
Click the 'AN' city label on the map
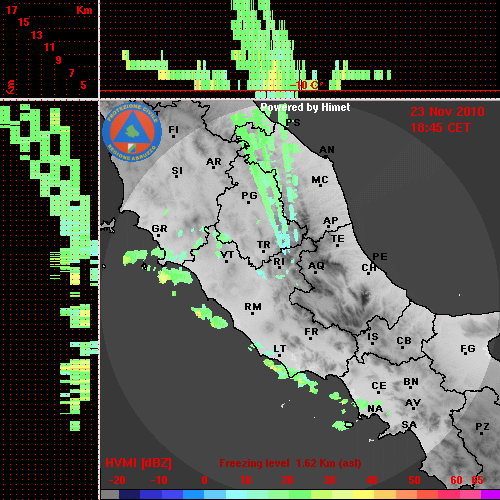(327, 150)
